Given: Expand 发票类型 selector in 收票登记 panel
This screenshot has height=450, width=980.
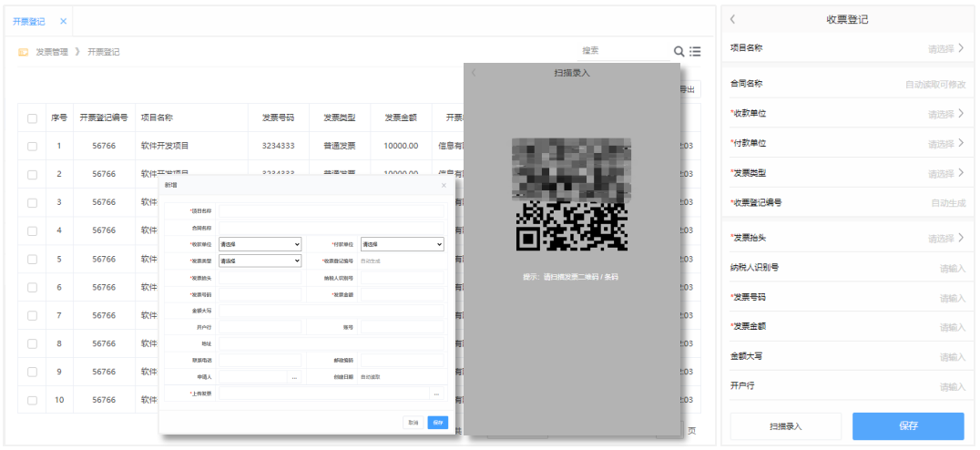Looking at the screenshot, I should tap(946, 173).
